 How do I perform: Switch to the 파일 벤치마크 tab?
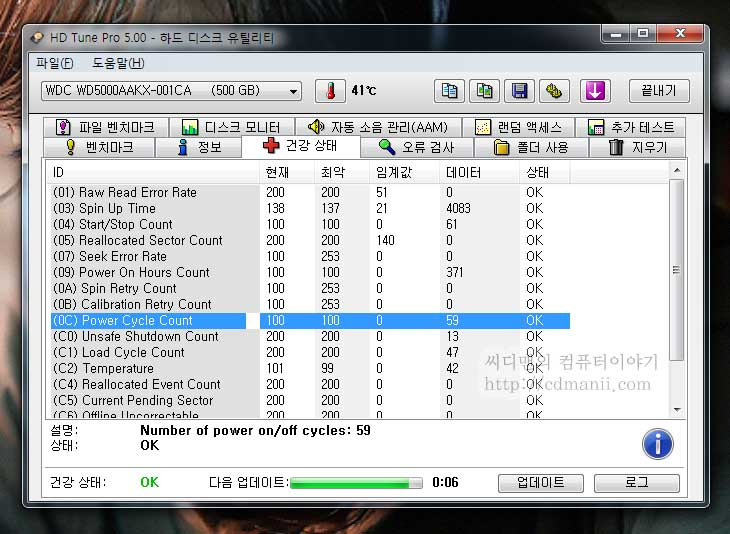point(105,127)
